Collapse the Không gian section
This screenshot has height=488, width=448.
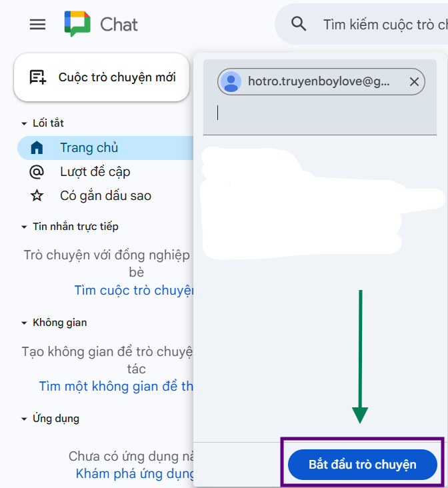[24, 323]
